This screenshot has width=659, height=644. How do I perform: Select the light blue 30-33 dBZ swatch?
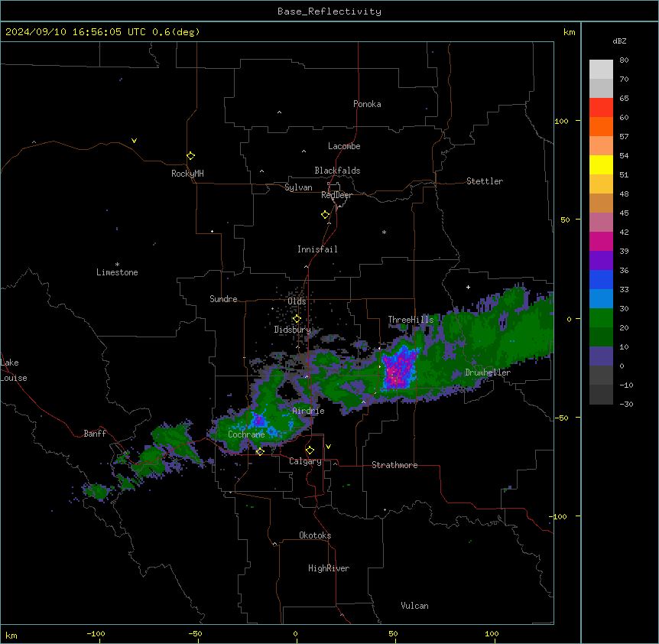[601, 299]
